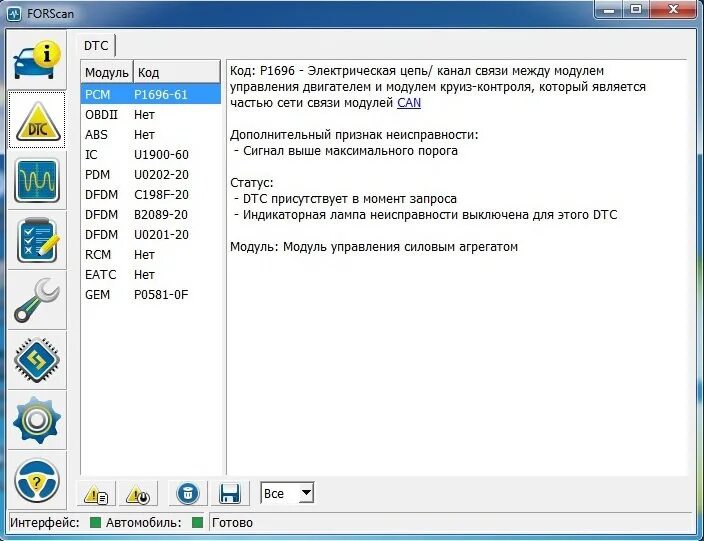The width and height of the screenshot is (704, 541).
Task: Sort by the Модуль column header
Action: point(107,72)
